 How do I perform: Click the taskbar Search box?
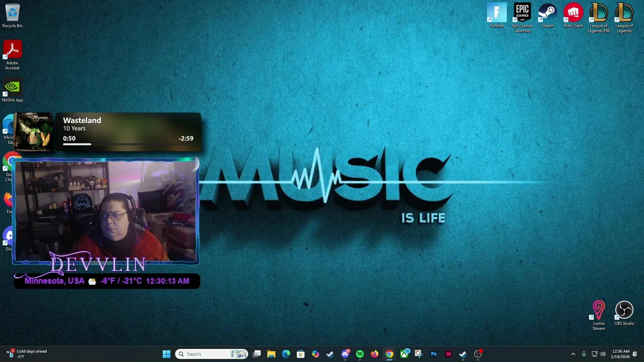click(211, 354)
